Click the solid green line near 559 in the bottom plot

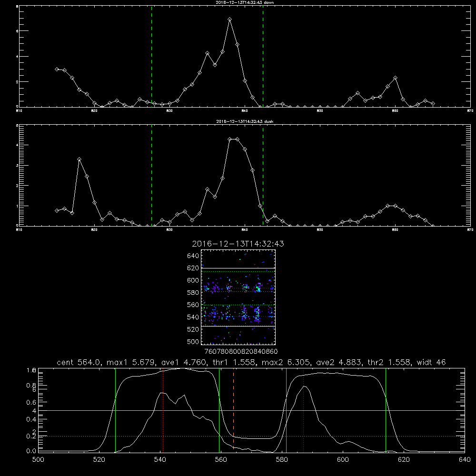(219, 410)
